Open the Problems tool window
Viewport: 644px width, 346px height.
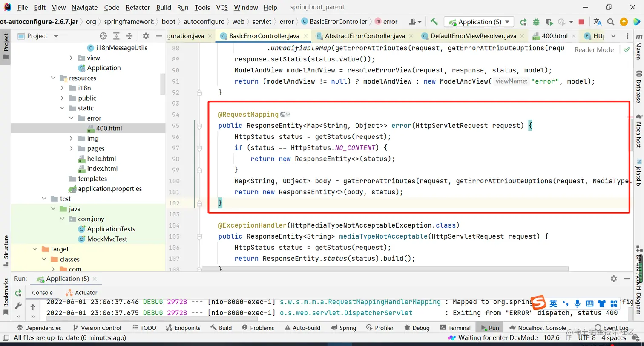(258, 328)
